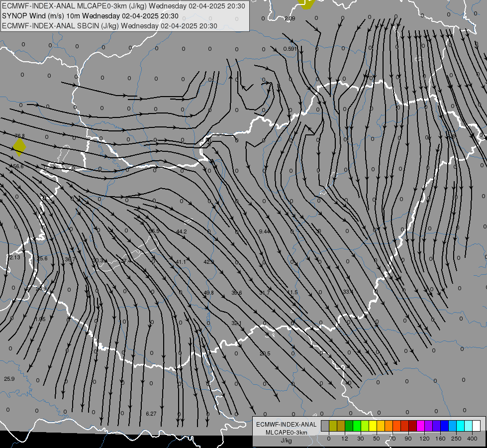Image resolution: width=487 pixels, height=448 pixels.
Task: Click the yellow marker above the 2.09 value
Action: 306,4
